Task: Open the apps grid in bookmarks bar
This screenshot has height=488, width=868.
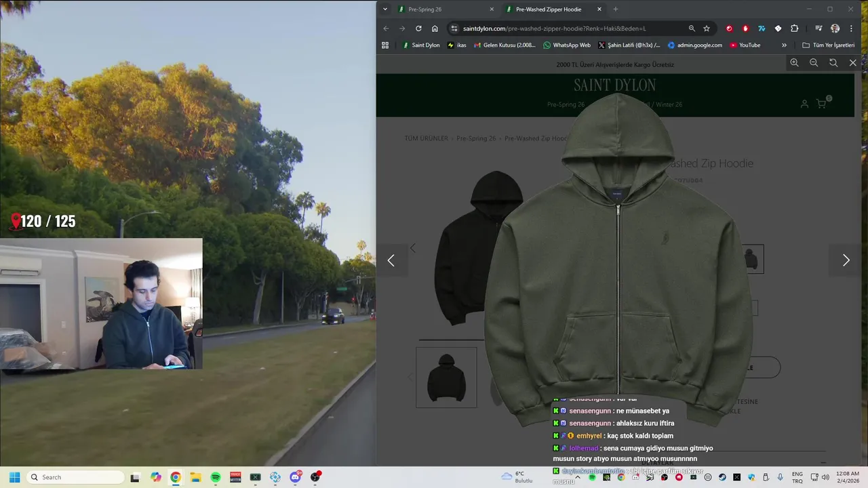Action: pos(385,45)
